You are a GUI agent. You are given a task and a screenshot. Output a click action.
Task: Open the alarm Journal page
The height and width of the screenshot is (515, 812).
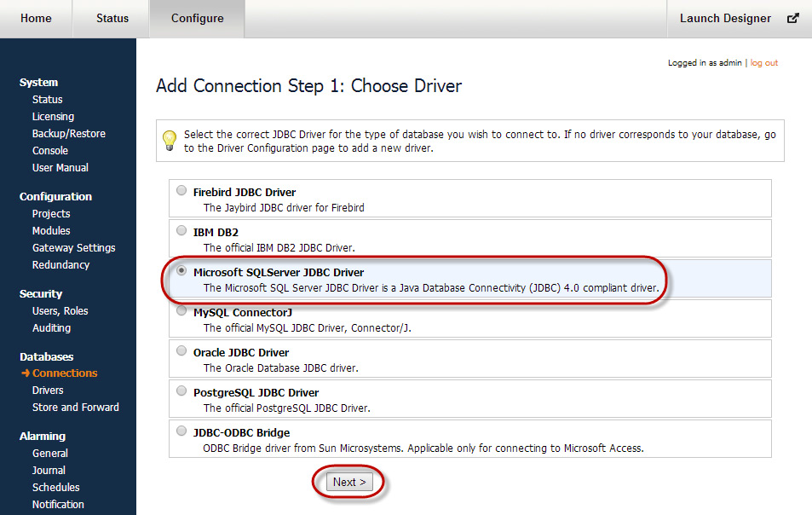tap(49, 471)
